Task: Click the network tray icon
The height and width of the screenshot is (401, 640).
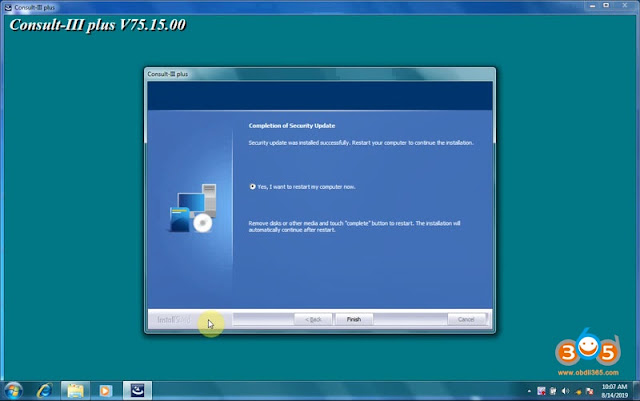Action: tap(578, 392)
